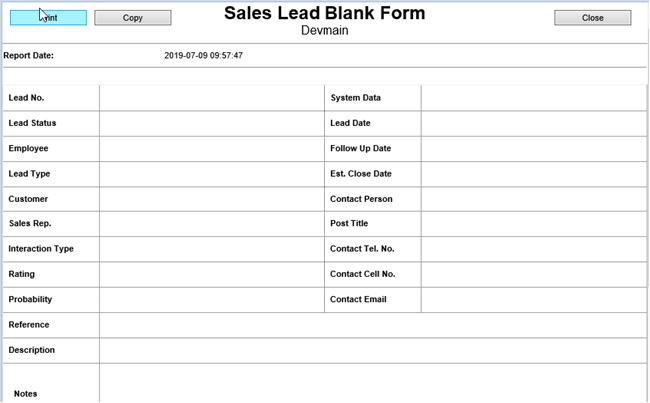650x403 pixels.
Task: Click the blank Interaction Type field
Action: coord(211,249)
